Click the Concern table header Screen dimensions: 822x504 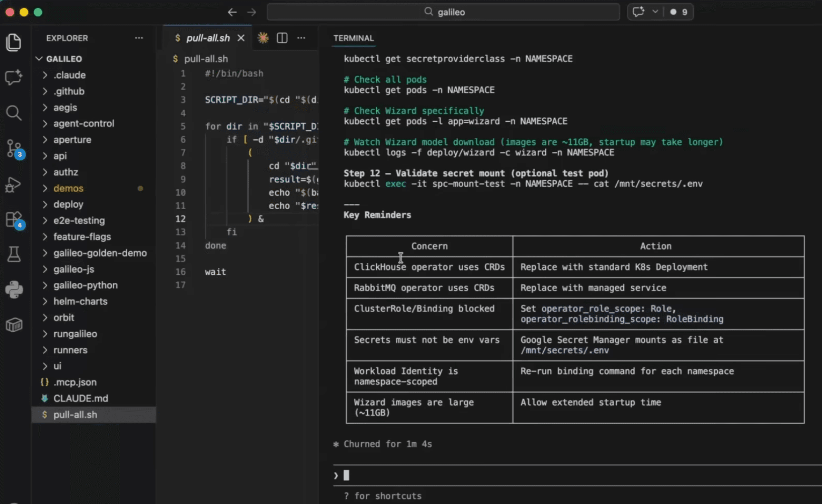click(x=429, y=246)
